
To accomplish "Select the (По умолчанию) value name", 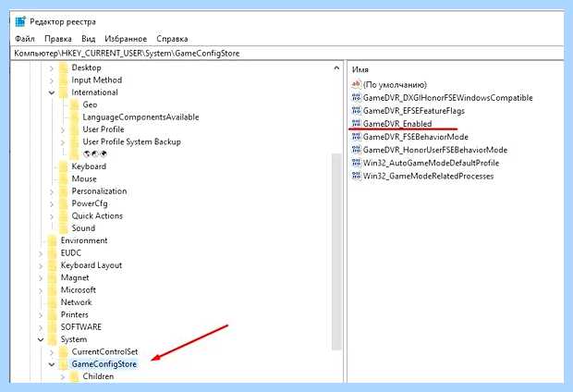I will point(395,85).
